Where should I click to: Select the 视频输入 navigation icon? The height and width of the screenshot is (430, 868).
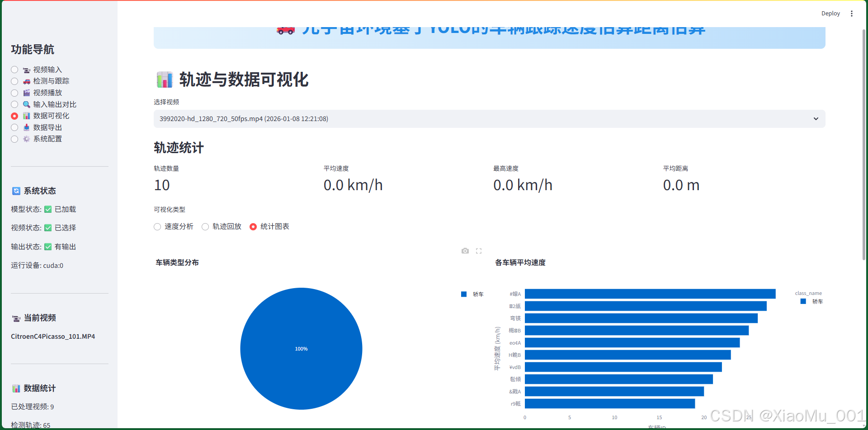click(x=26, y=69)
